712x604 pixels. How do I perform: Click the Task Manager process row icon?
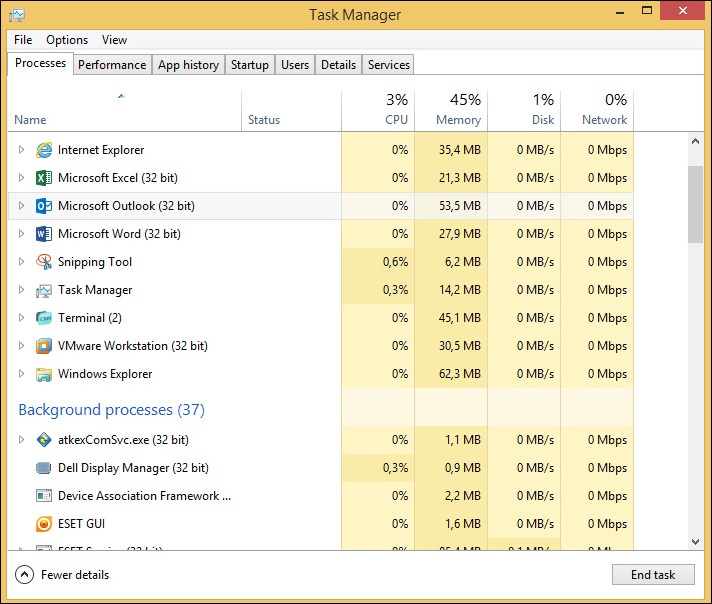tap(44, 290)
